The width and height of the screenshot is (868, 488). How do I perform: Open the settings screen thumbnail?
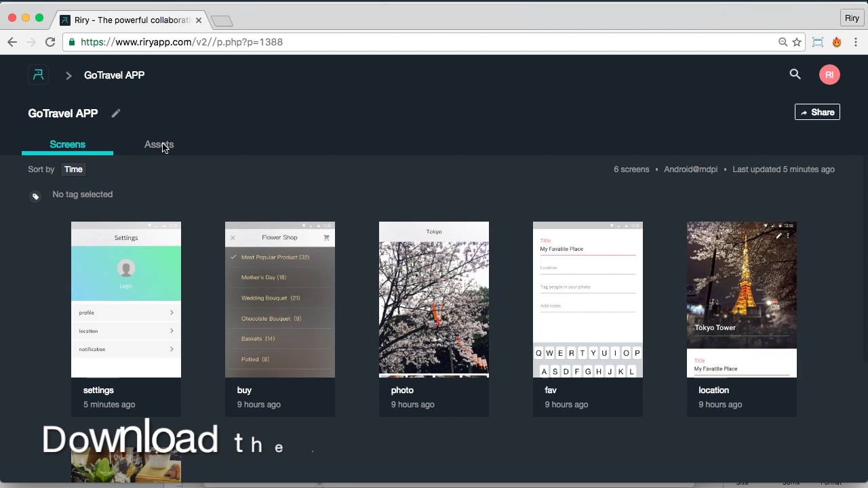click(126, 300)
